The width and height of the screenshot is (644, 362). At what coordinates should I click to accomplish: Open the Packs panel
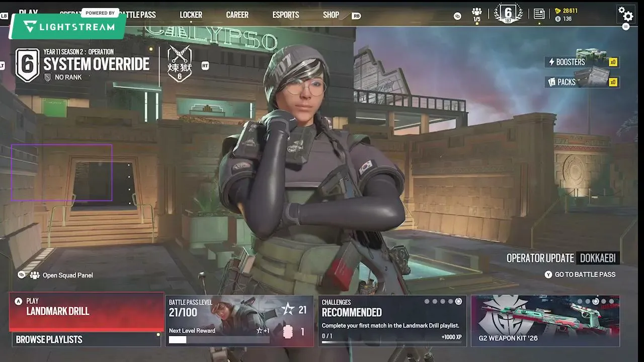(583, 82)
